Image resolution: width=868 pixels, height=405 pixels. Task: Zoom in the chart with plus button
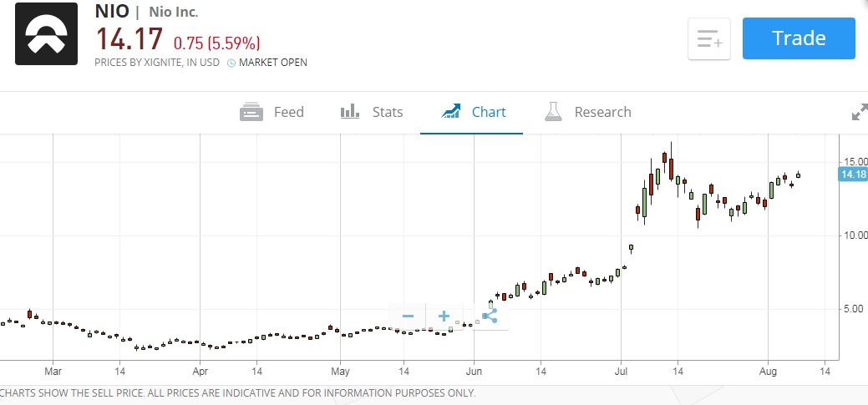click(x=444, y=316)
